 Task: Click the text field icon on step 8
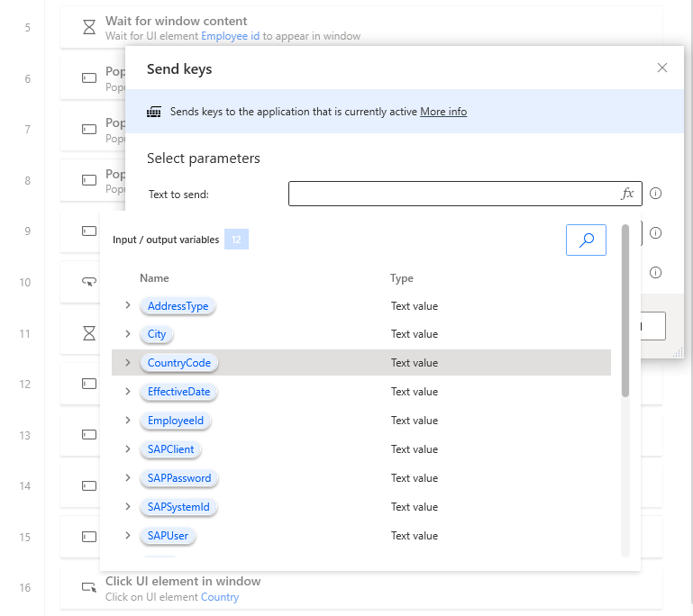(89, 180)
